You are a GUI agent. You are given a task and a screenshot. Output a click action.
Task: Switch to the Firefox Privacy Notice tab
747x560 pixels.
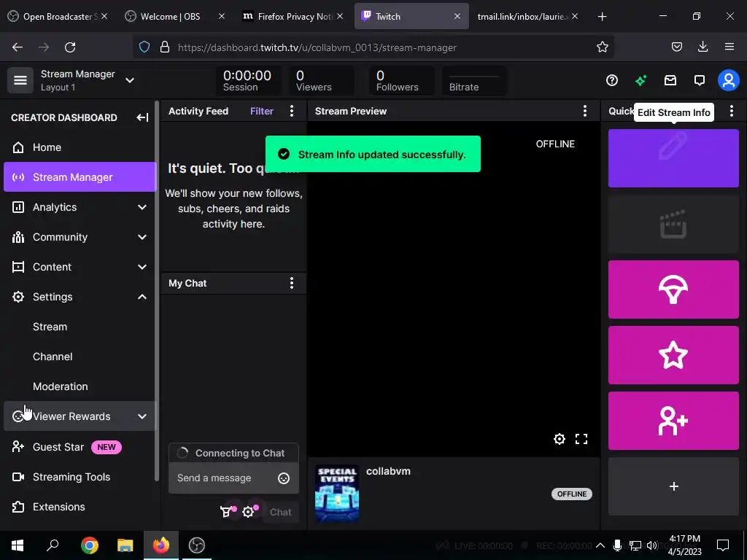293,17
